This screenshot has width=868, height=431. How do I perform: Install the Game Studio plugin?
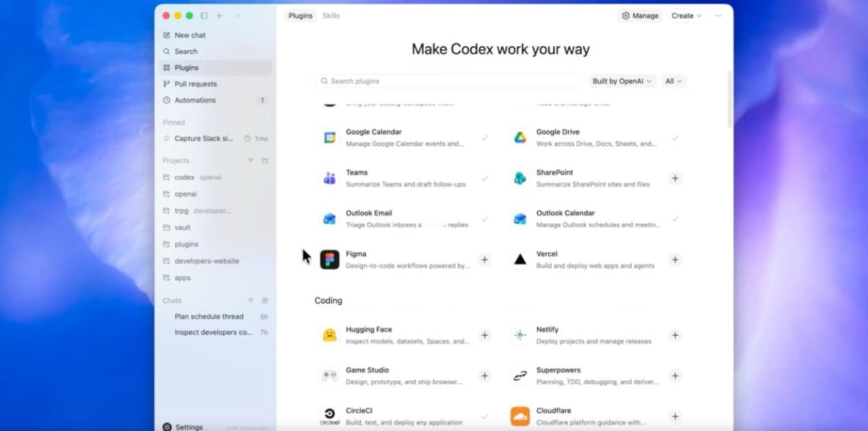[x=484, y=376]
